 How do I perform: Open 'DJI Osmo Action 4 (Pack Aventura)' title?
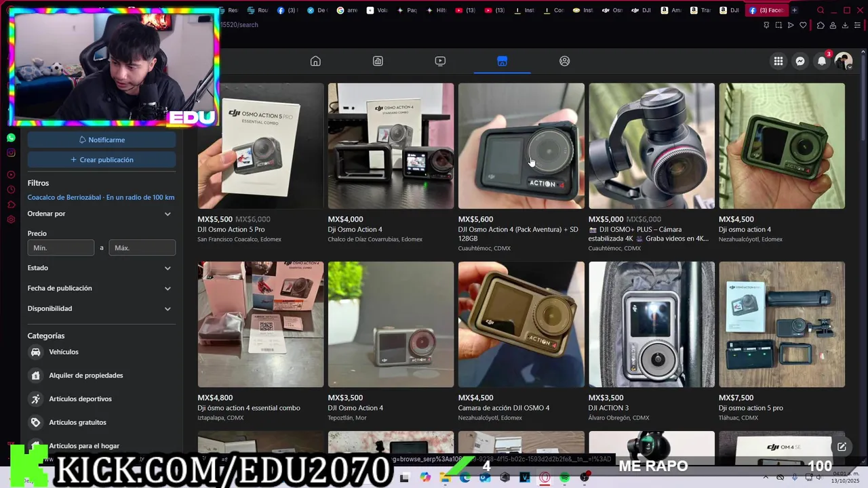[x=518, y=234]
